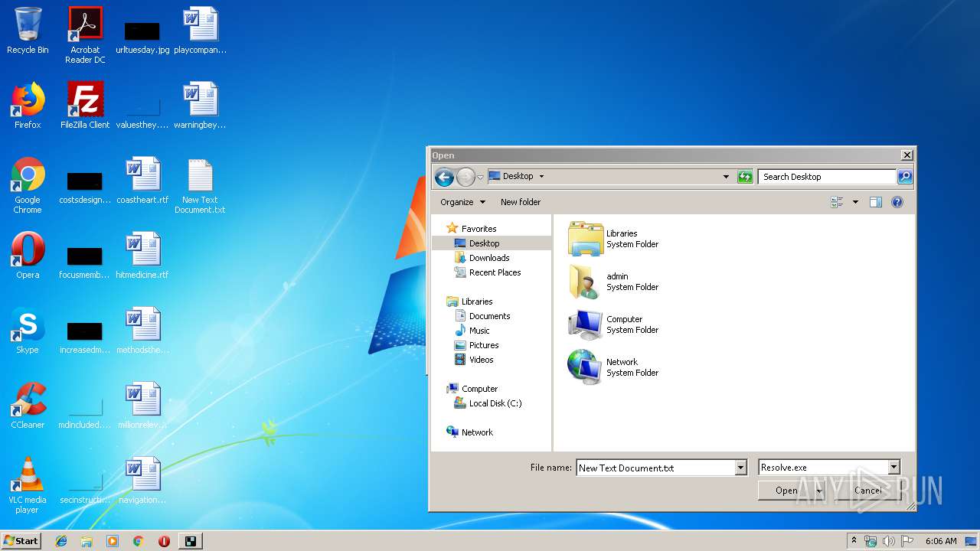Click the search magnifier icon
The image size is (980, 551).
[x=905, y=177]
